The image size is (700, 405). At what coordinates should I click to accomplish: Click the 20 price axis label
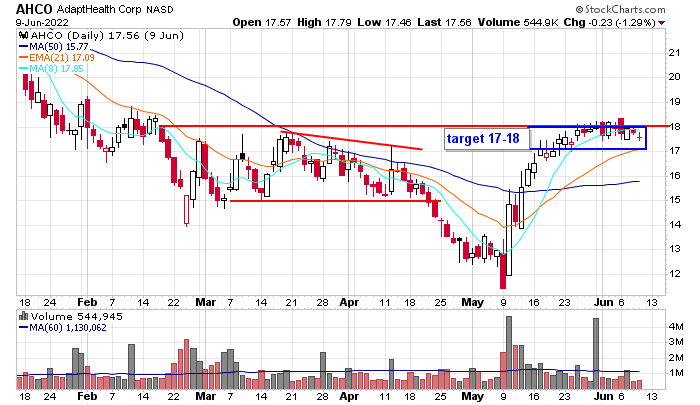(x=674, y=77)
